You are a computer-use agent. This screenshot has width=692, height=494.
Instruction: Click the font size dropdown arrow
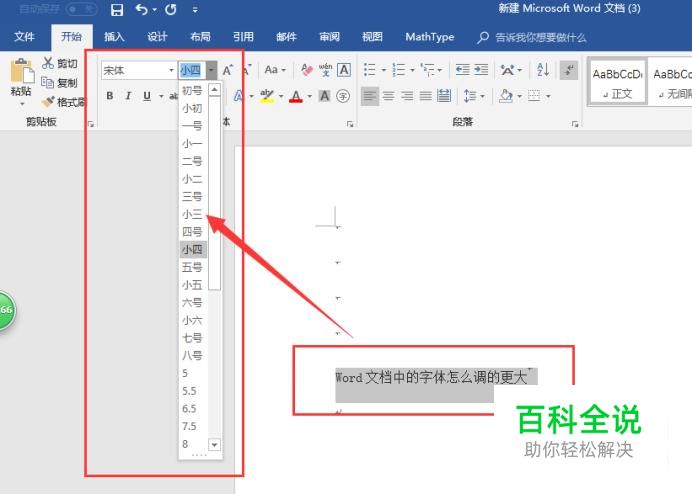(x=211, y=70)
